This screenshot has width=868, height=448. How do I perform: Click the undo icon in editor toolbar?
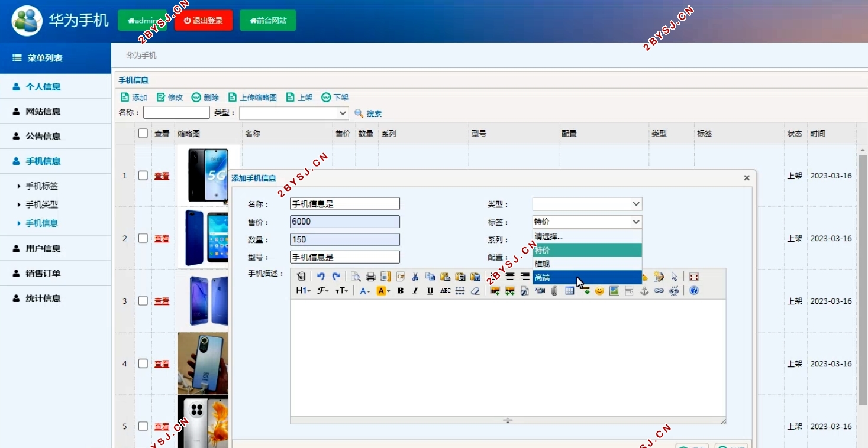point(321,276)
